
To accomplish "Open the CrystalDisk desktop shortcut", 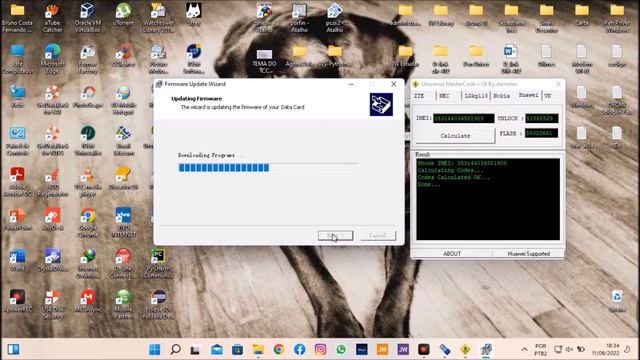I will pyautogui.click(x=53, y=260).
